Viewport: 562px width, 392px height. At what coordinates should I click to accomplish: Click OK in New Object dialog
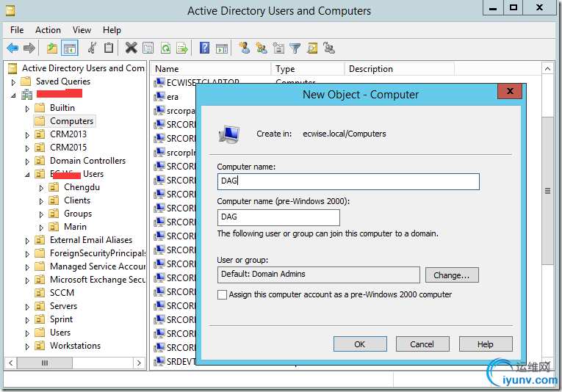point(360,344)
